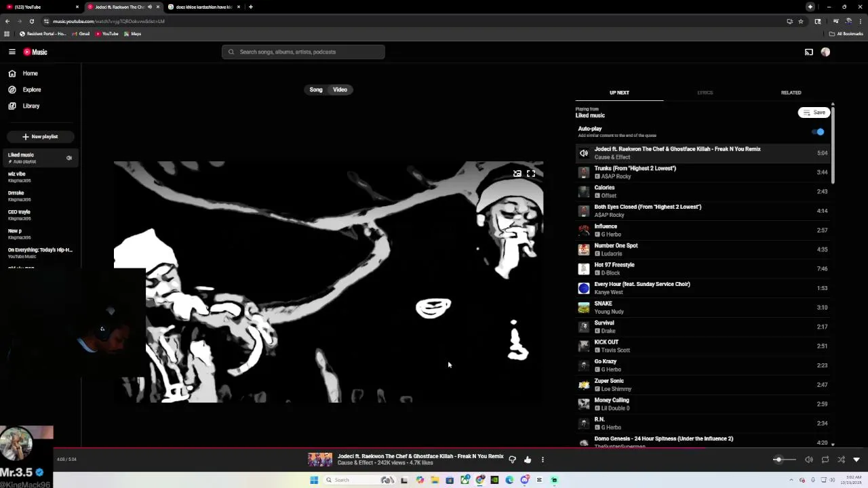Open the hamburger guide menu
The height and width of the screenshot is (488, 868).
12,52
